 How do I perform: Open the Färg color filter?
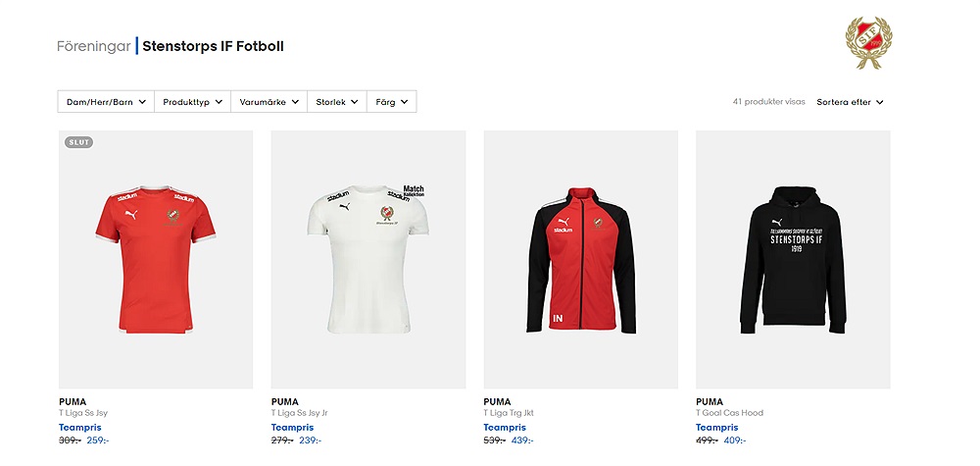tap(391, 102)
